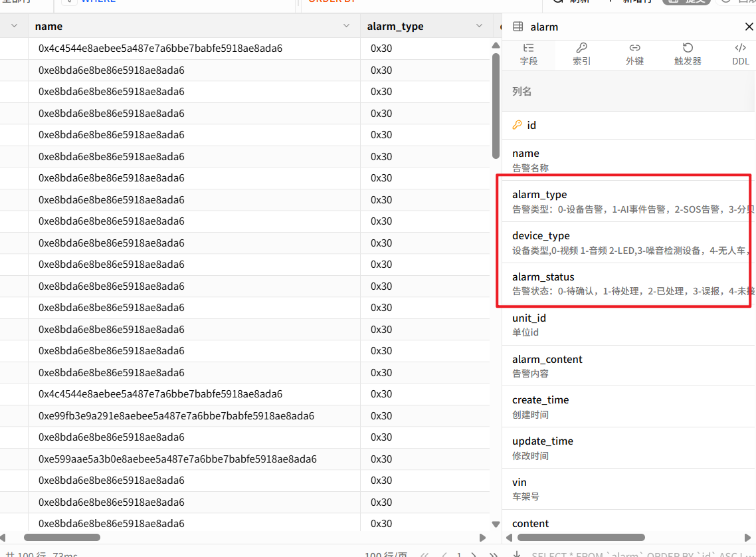Show the DDL code icon

741,48
